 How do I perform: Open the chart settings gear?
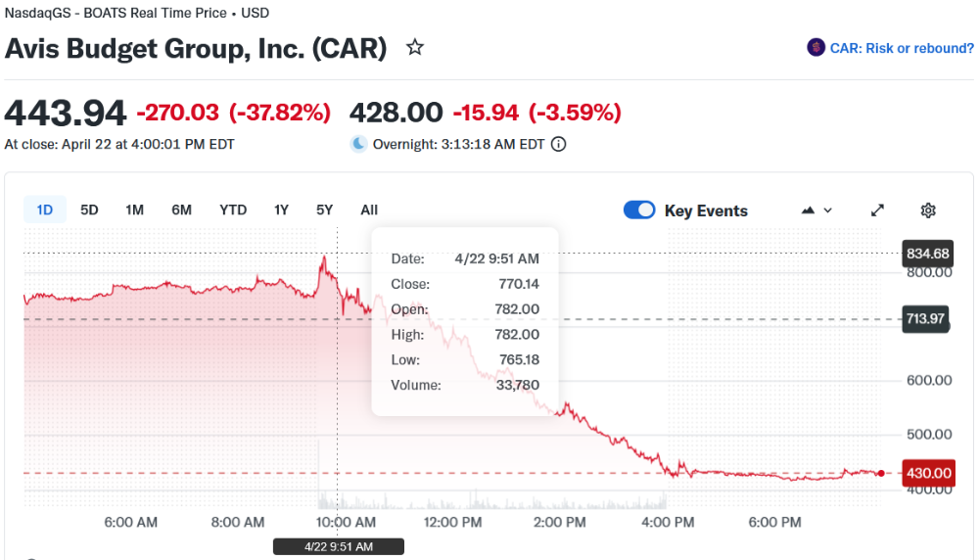[x=928, y=210]
